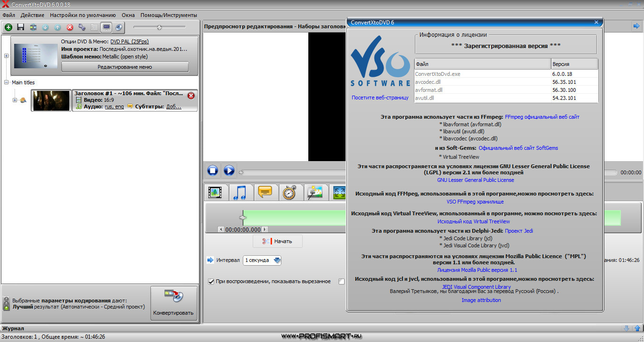Click the rus, eng audio link
Image resolution: width=644 pixels, height=342 pixels.
(x=114, y=107)
